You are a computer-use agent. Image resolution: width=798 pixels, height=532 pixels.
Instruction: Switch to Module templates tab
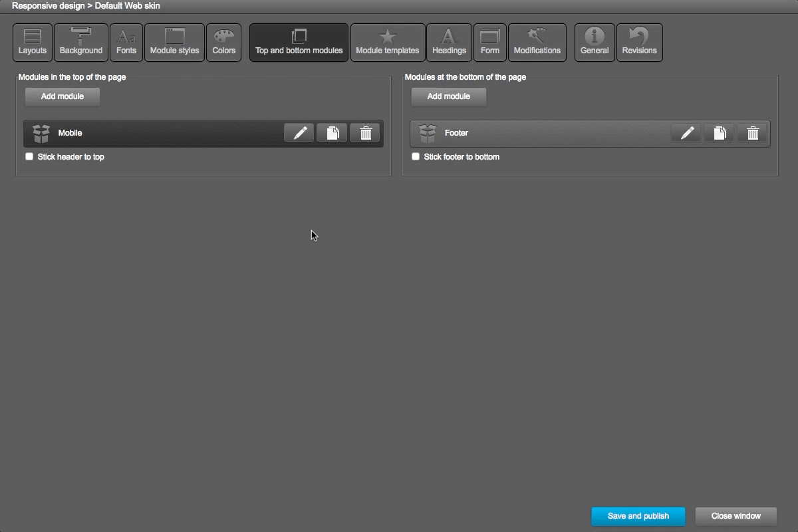pyautogui.click(x=388, y=43)
